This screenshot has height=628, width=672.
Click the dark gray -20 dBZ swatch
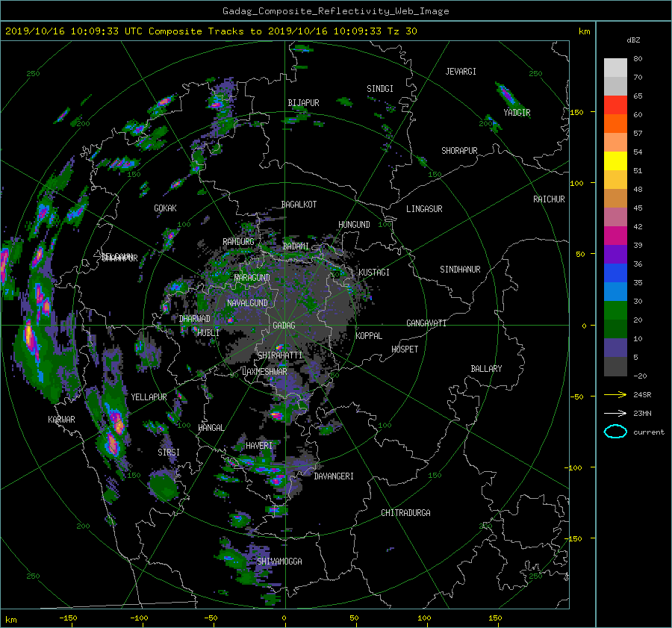pos(615,367)
